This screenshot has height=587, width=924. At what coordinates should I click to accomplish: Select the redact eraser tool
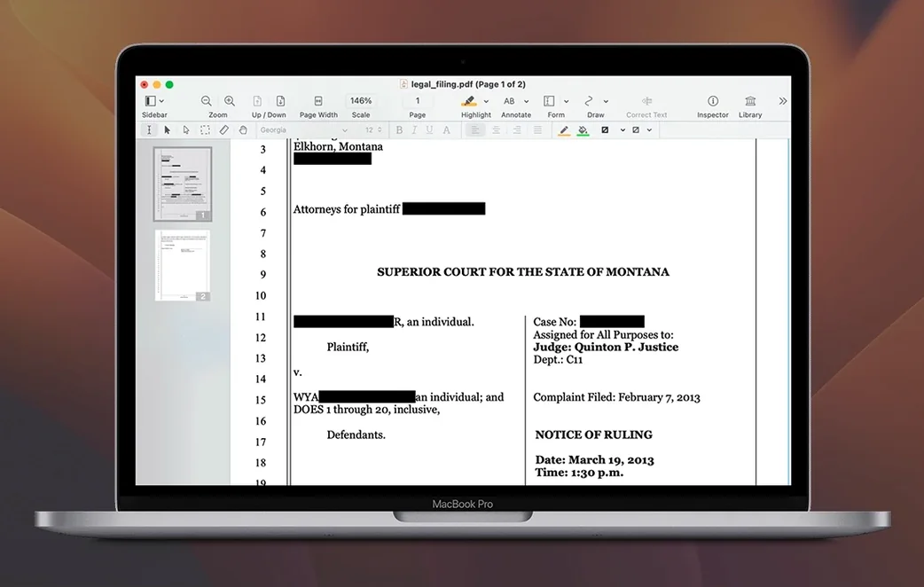(x=224, y=129)
